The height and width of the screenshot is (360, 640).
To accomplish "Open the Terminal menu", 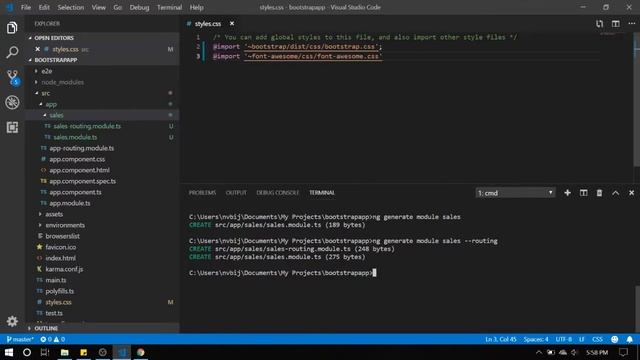I will pyautogui.click(x=169, y=7).
